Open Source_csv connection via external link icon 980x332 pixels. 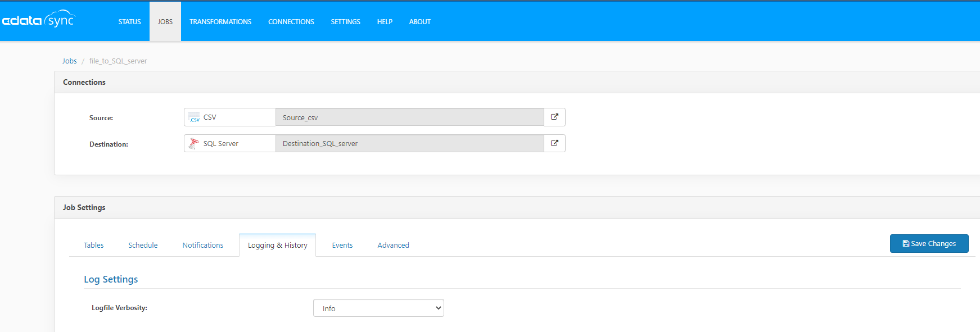click(x=554, y=117)
